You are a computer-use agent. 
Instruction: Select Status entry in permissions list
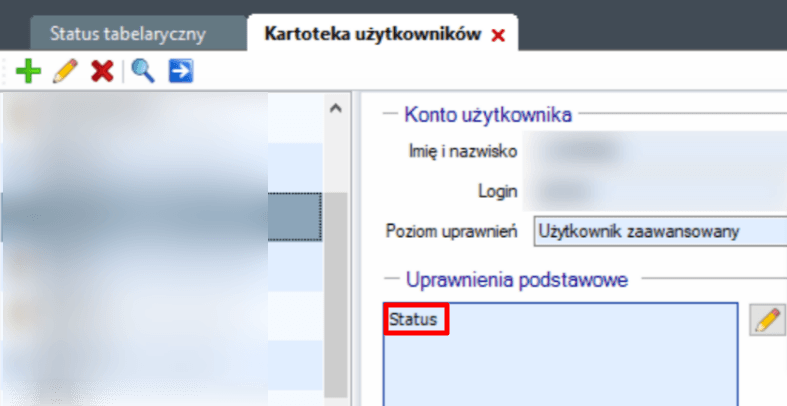coord(414,319)
